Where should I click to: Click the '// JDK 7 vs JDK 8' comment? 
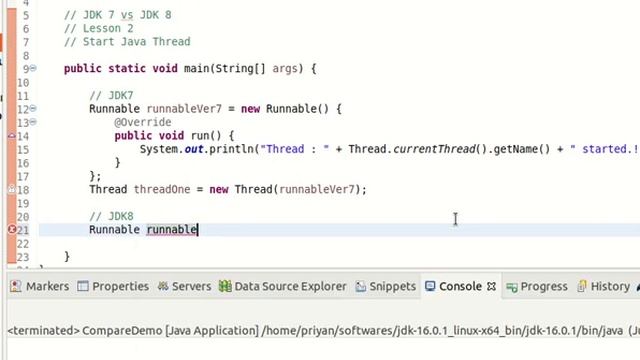pyautogui.click(x=118, y=15)
